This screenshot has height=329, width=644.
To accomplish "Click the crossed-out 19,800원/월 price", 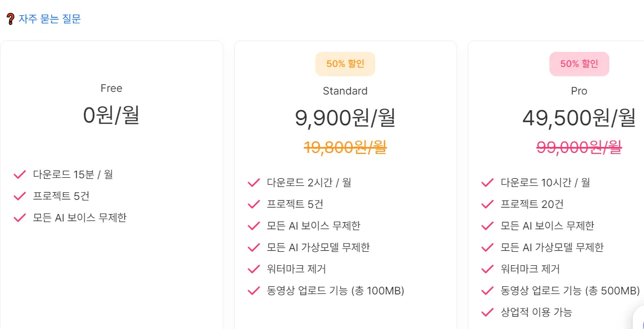I will pos(345,147).
